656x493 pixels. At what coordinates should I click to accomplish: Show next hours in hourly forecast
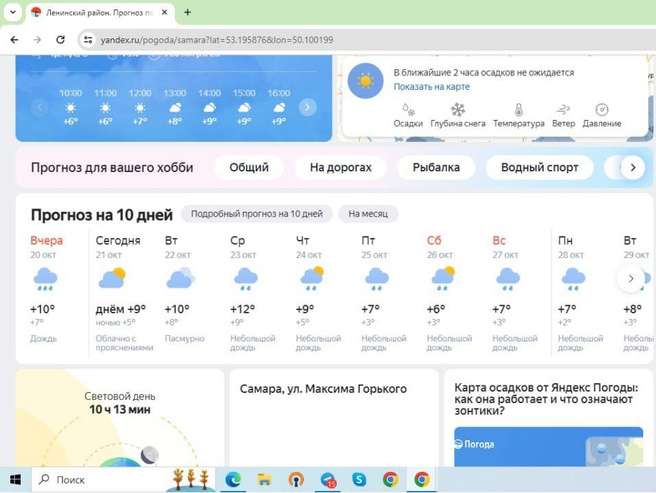click(308, 108)
